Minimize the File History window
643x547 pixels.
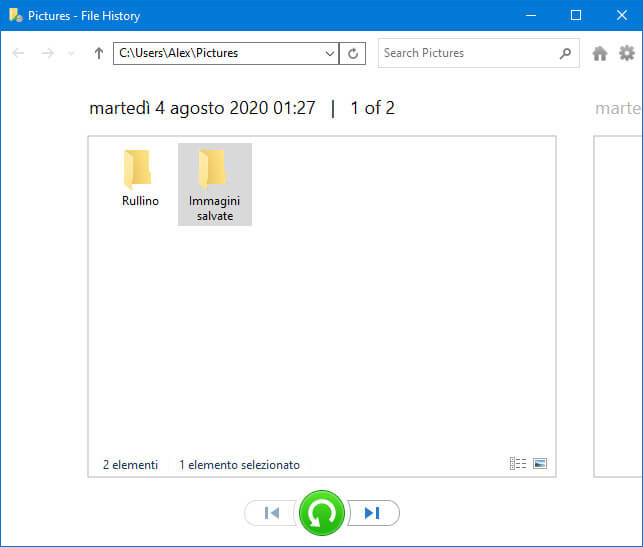pyautogui.click(x=531, y=16)
